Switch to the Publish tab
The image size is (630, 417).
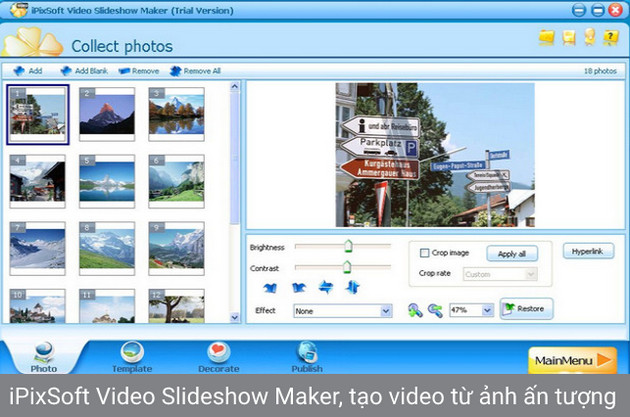pos(307,357)
